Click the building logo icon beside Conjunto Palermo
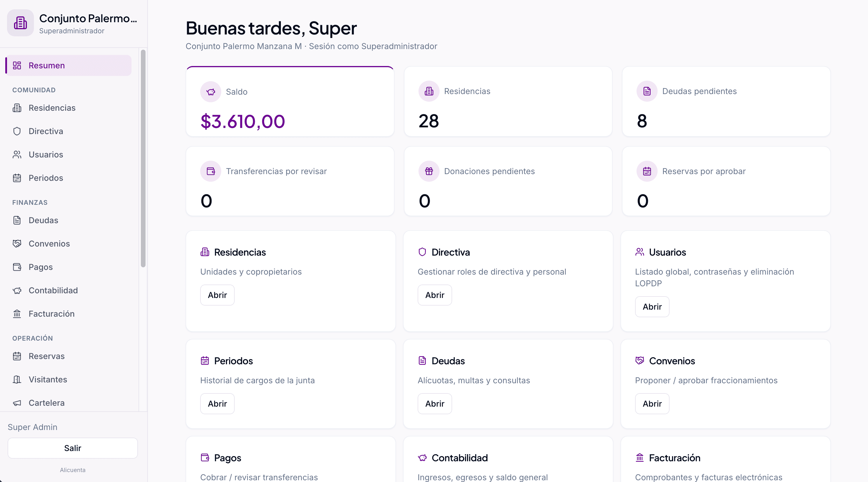This screenshot has height=482, width=868. (x=20, y=23)
